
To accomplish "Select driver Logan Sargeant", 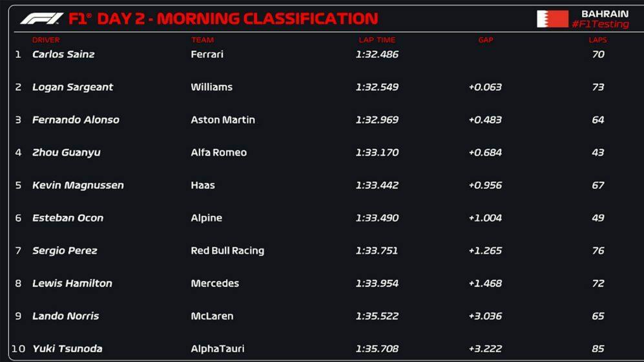I will tap(73, 87).
